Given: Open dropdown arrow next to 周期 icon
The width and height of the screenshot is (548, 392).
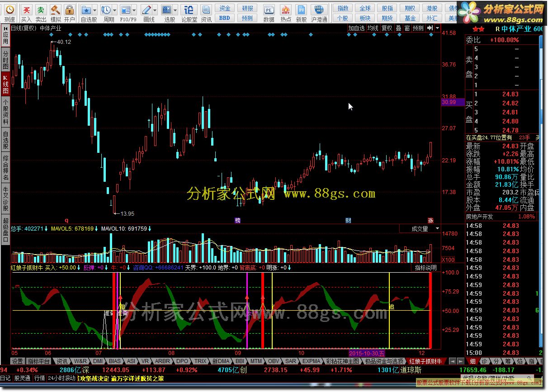Looking at the screenshot, I should click(x=114, y=9).
